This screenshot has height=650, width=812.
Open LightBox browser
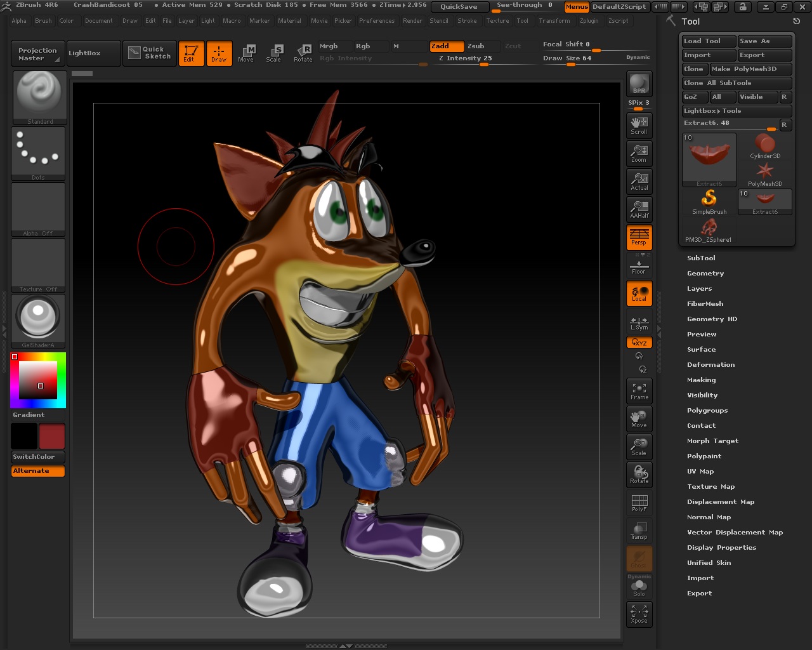[93, 53]
